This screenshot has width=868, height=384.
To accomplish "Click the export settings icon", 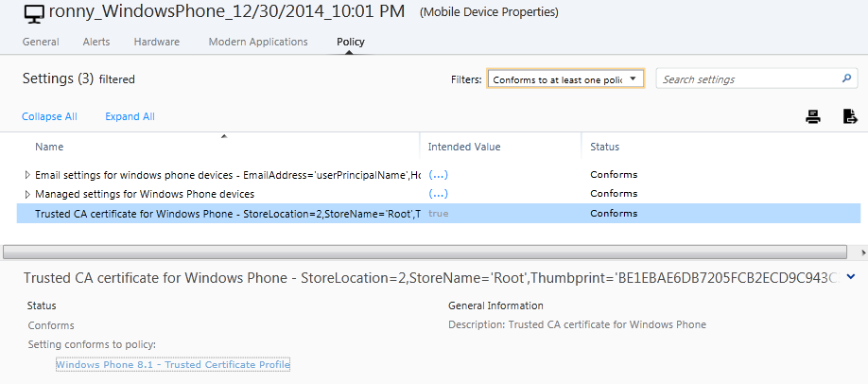I will pos(849,117).
